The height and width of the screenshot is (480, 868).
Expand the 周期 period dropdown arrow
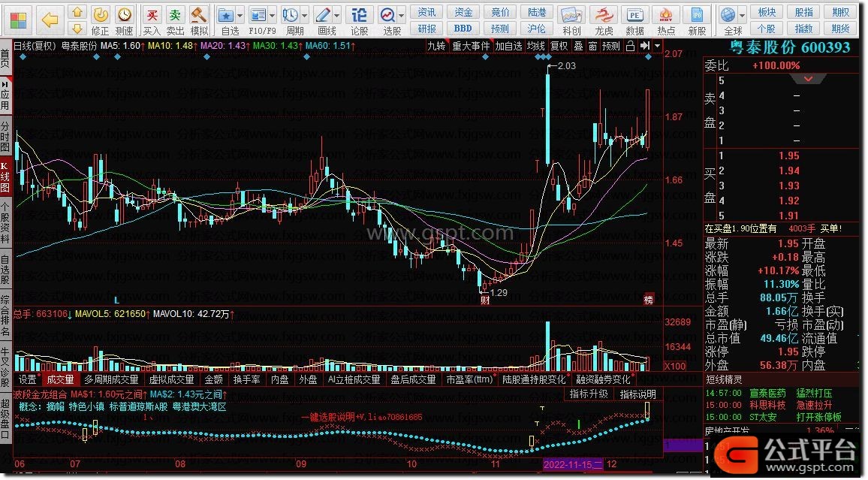click(x=304, y=16)
